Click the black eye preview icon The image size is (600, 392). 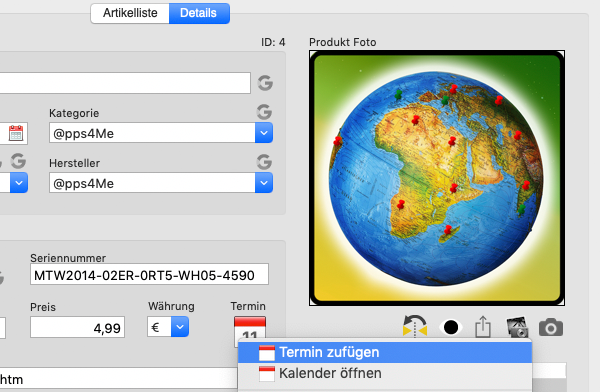451,327
